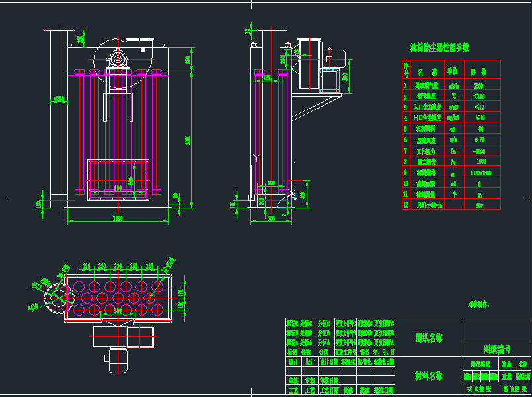The height and width of the screenshot is (397, 532).
Task: Select the 4kw value in table's last row
Action: 478,206
